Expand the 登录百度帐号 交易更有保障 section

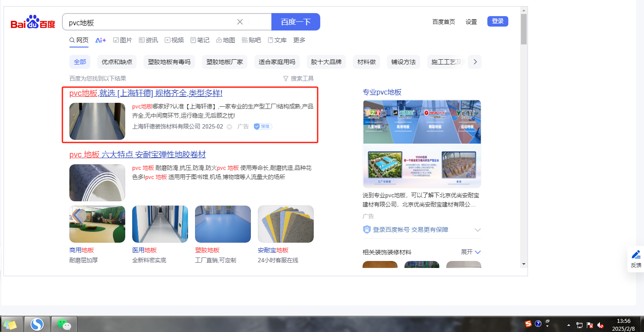[x=478, y=230]
